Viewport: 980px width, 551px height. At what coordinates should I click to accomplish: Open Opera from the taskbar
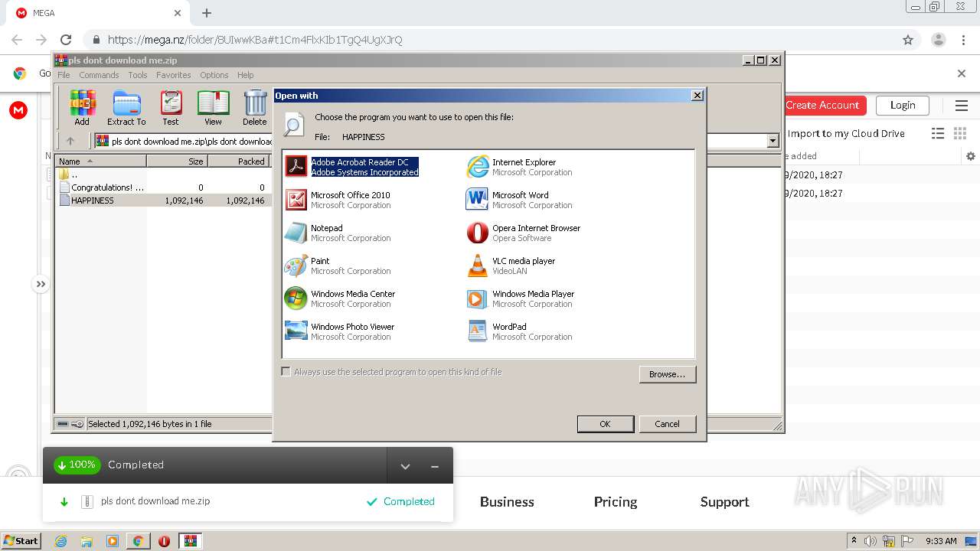click(164, 541)
